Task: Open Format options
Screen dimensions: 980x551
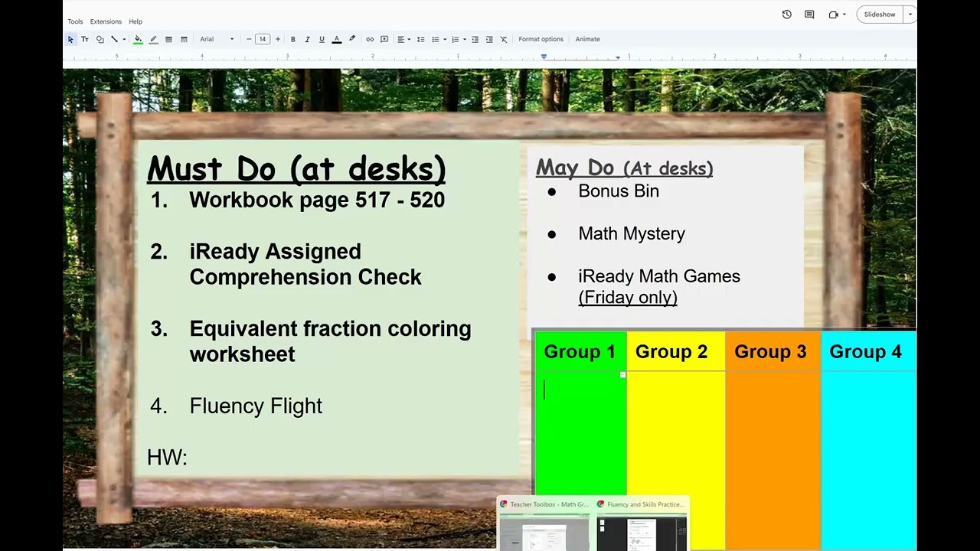Action: coord(541,39)
